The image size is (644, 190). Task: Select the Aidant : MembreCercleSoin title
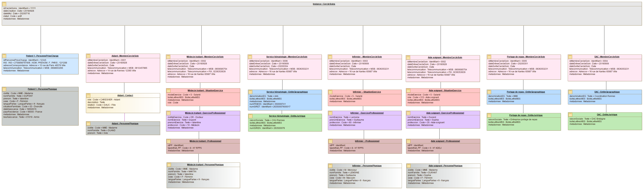pyautogui.click(x=125, y=56)
